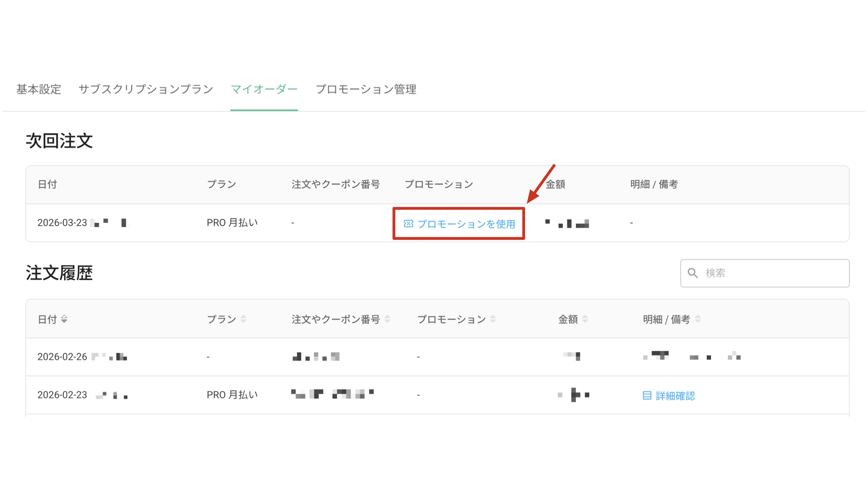Viewport: 868px width, 488px height.
Task: Select the マイオーダー tab
Action: 264,89
